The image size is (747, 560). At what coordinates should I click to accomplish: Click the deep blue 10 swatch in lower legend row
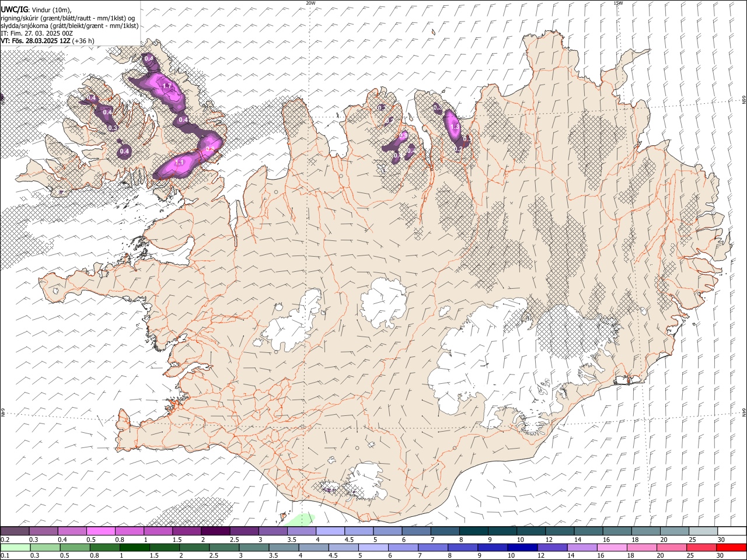[x=522, y=547]
